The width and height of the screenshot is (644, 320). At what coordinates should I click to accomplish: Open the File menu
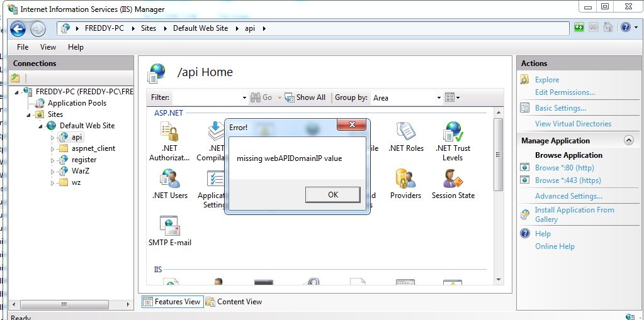[23, 47]
